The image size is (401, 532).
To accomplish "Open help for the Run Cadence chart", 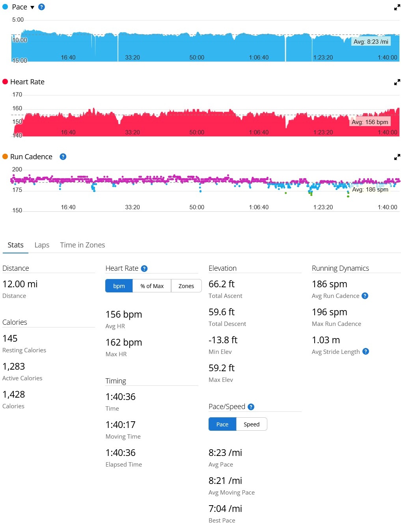I will pyautogui.click(x=63, y=157).
